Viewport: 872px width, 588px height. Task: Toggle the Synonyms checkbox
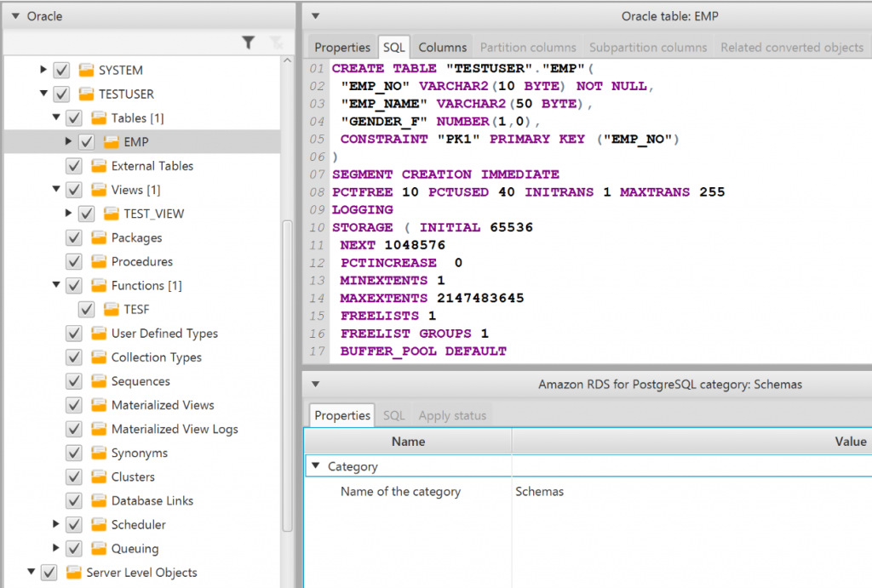tap(74, 453)
